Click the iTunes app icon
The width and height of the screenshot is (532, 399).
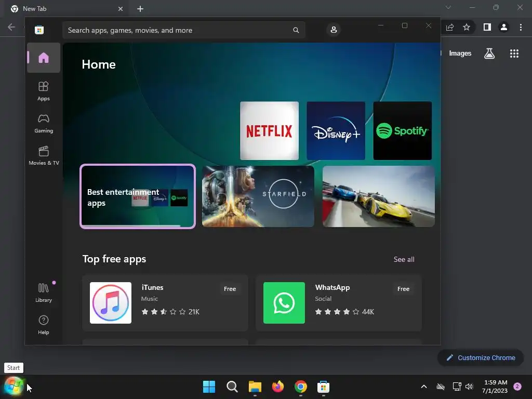point(111,303)
